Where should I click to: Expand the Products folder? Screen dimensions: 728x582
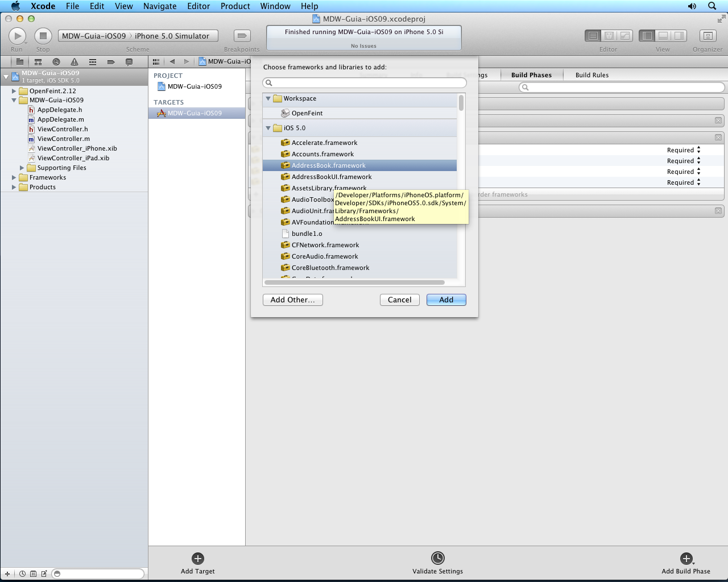click(x=14, y=187)
